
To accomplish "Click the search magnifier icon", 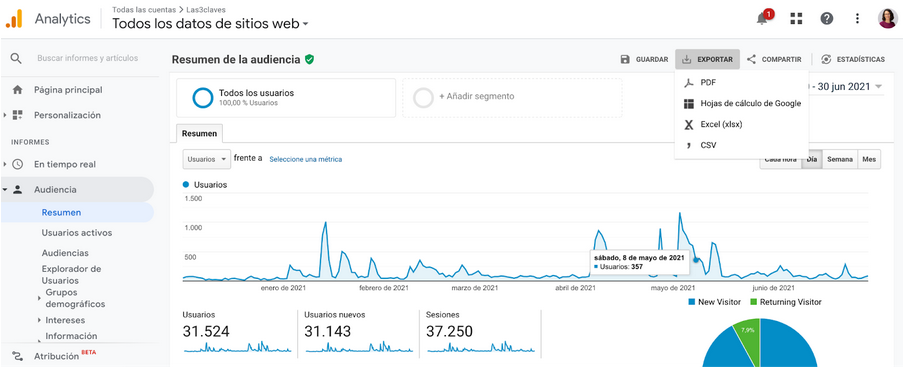I will (x=16, y=58).
